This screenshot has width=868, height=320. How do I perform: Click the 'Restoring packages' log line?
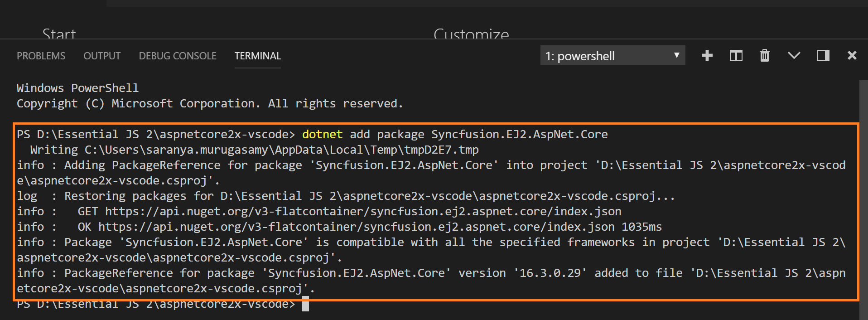[x=346, y=196]
